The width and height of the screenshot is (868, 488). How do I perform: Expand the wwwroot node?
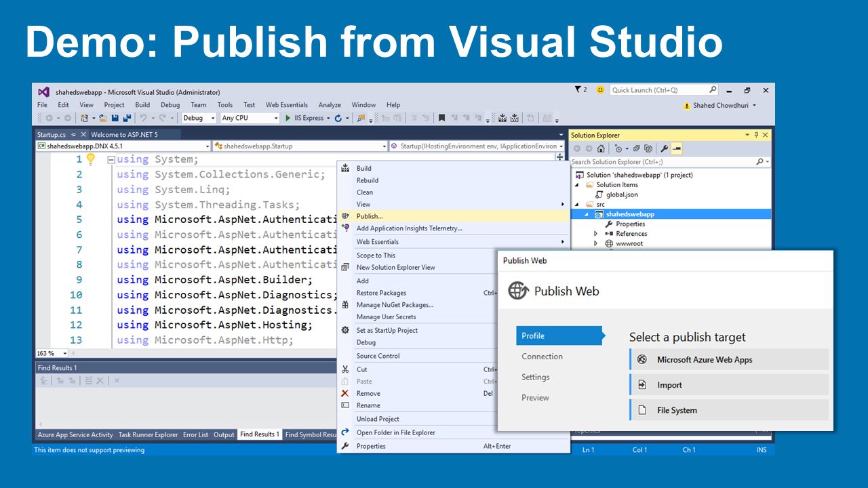pos(596,243)
